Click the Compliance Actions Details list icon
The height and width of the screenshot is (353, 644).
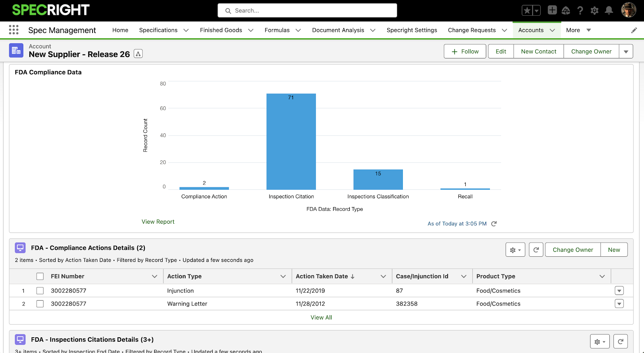pyautogui.click(x=20, y=247)
